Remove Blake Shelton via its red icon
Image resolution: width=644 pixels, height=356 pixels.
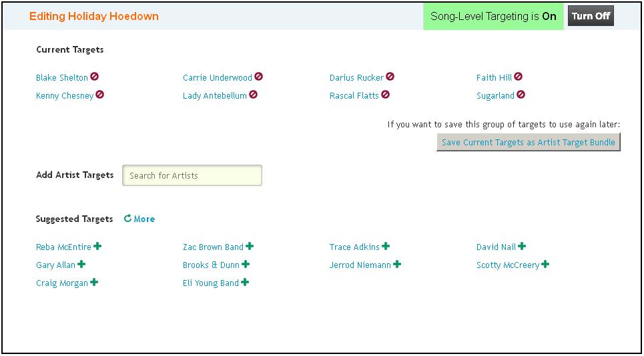[x=95, y=76]
